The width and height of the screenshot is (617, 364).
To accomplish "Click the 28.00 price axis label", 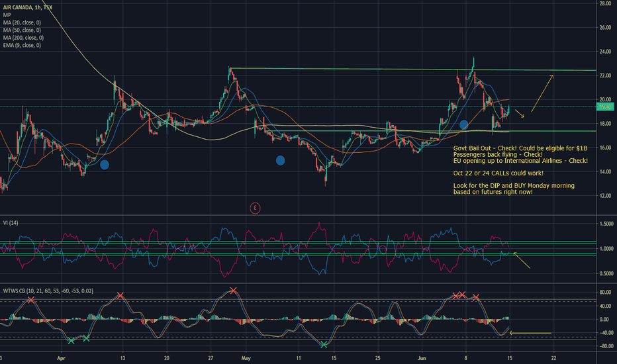I will (605, 3).
